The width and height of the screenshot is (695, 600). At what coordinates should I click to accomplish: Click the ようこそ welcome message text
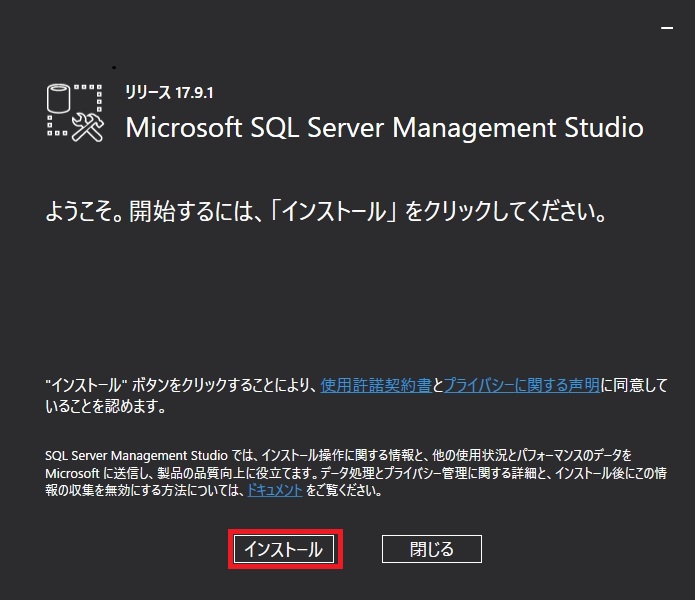326,211
